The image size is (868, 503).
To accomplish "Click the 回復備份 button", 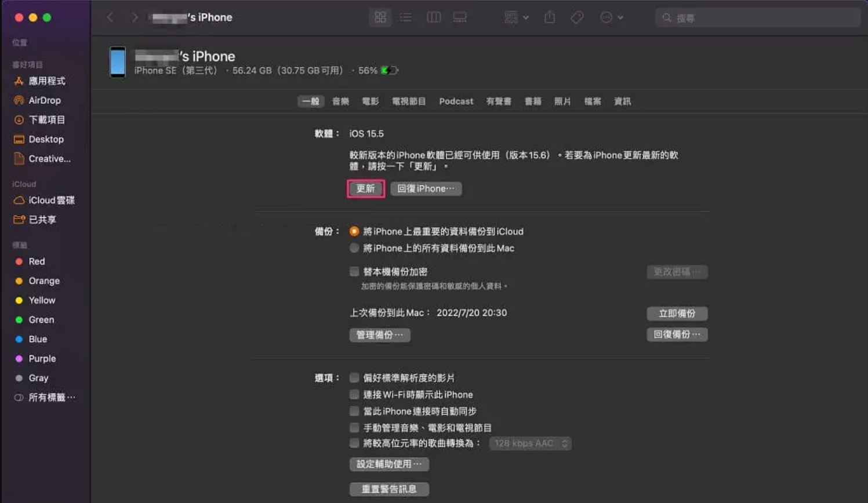I will pos(677,334).
